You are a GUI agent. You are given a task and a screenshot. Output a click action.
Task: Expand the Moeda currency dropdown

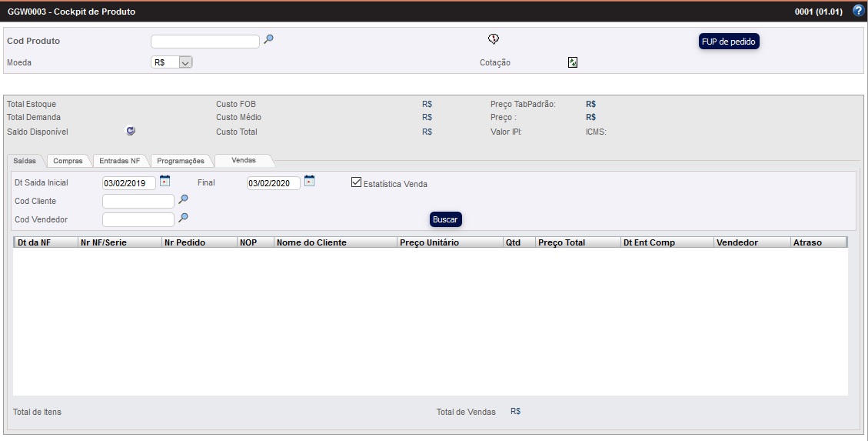pyautogui.click(x=185, y=62)
